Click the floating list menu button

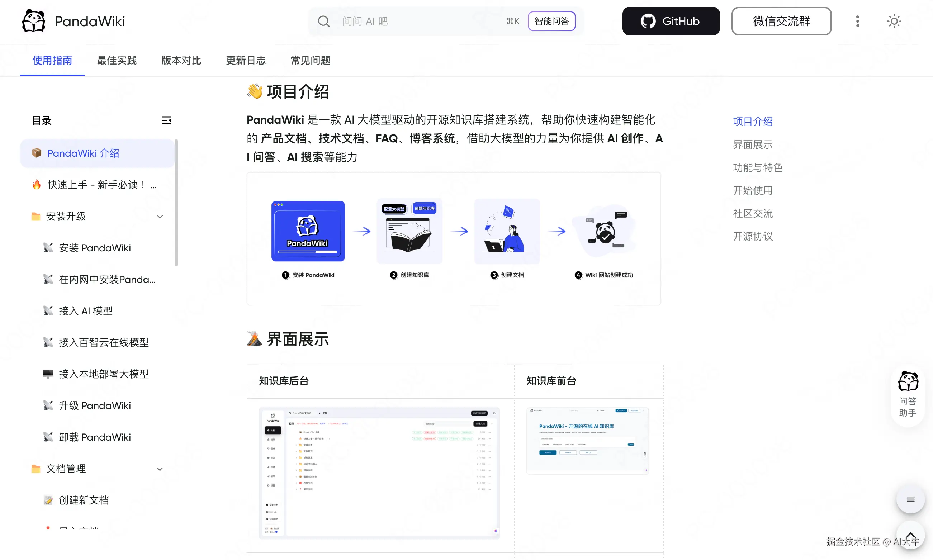click(x=910, y=499)
